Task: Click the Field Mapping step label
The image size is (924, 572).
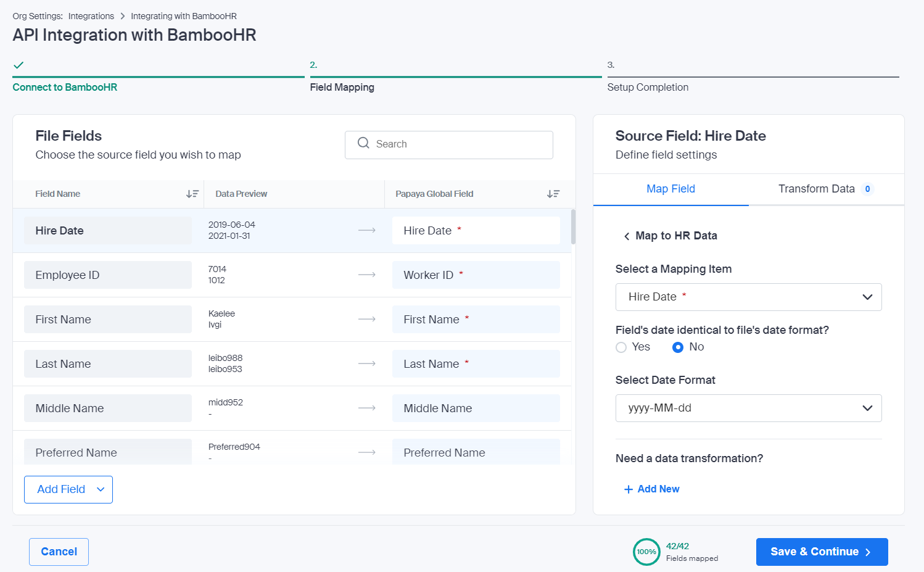Action: tap(342, 87)
